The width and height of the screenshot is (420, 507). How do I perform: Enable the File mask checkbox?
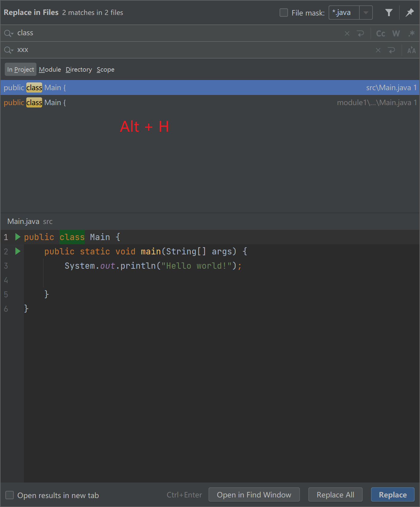(283, 13)
